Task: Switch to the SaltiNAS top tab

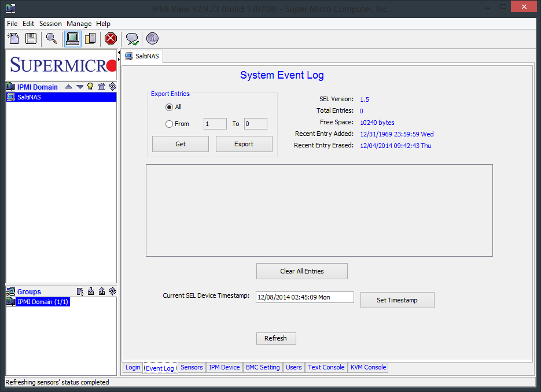Action: (142, 56)
